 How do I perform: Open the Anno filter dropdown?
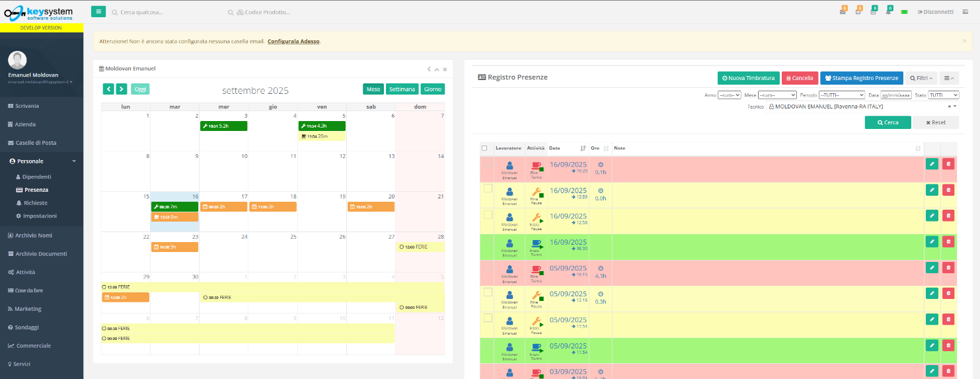730,95
